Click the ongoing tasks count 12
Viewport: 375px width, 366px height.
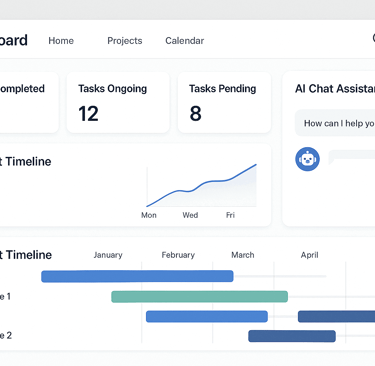point(88,114)
